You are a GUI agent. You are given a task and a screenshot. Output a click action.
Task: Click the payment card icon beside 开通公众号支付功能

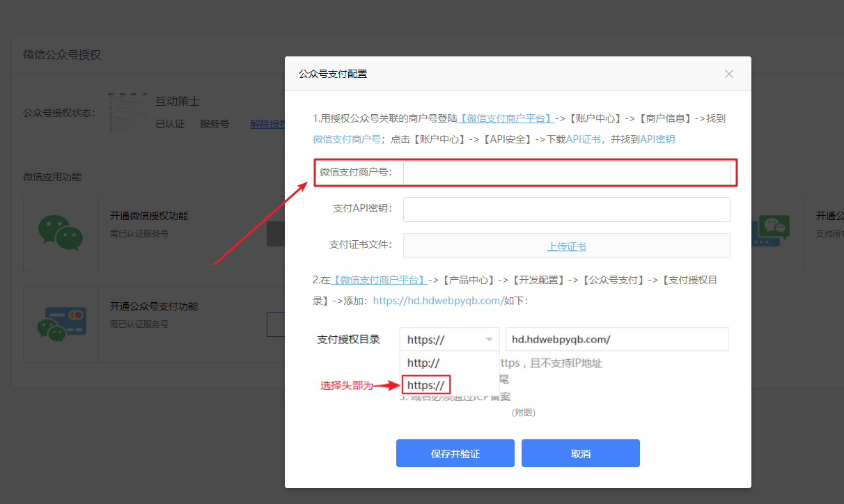coord(61,324)
